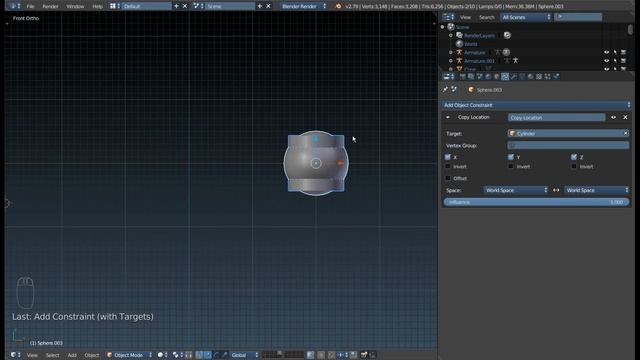The width and height of the screenshot is (640, 360).
Task: Toggle Armature selectability cursor icon
Action: point(615,52)
